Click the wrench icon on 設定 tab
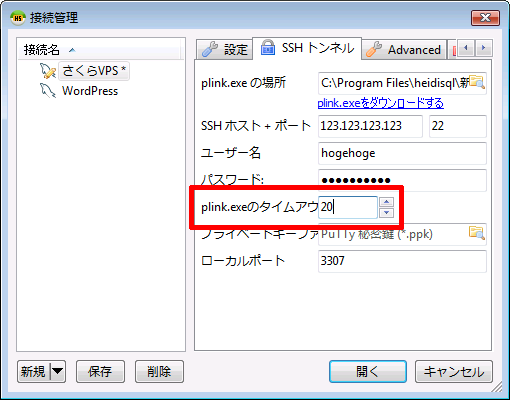The width and height of the screenshot is (510, 400). pos(209,50)
